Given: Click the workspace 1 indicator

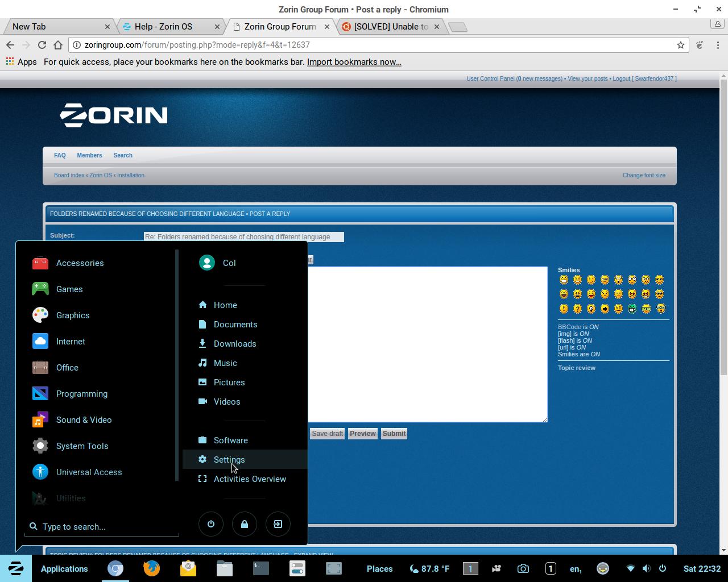Looking at the screenshot, I should point(470,568).
